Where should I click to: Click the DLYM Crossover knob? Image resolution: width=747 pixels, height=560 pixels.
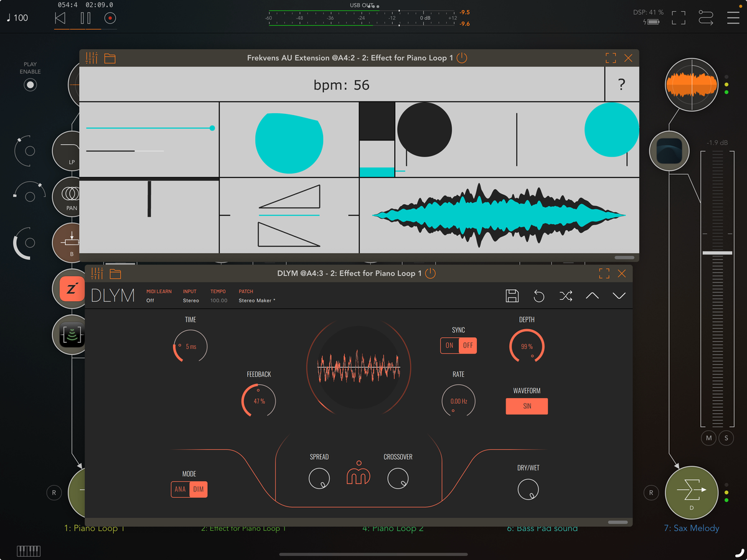pos(398,478)
